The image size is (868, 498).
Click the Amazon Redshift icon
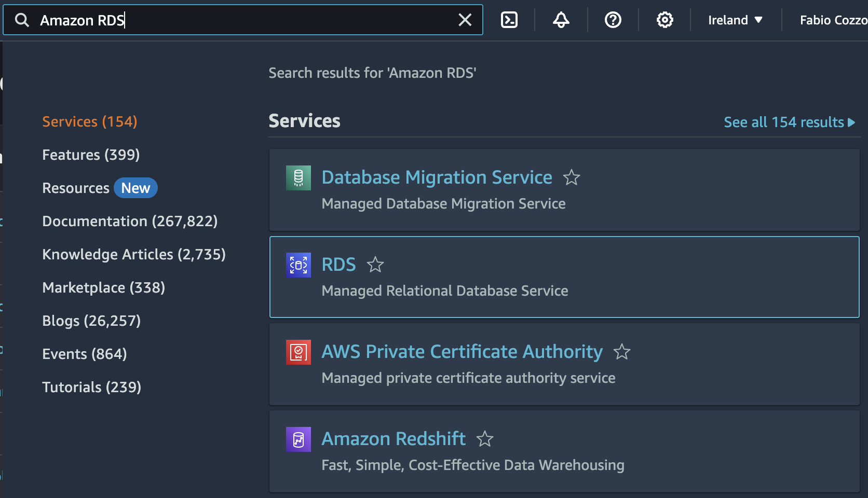click(x=299, y=439)
